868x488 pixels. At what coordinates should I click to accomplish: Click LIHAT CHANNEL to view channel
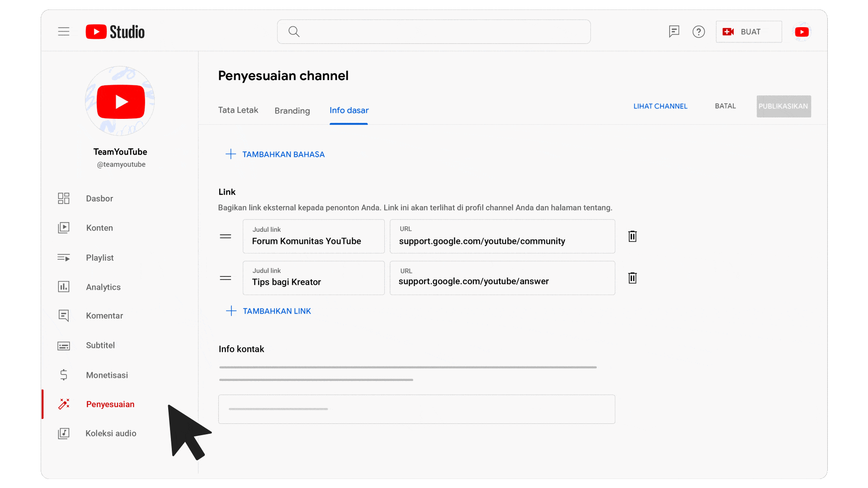660,106
